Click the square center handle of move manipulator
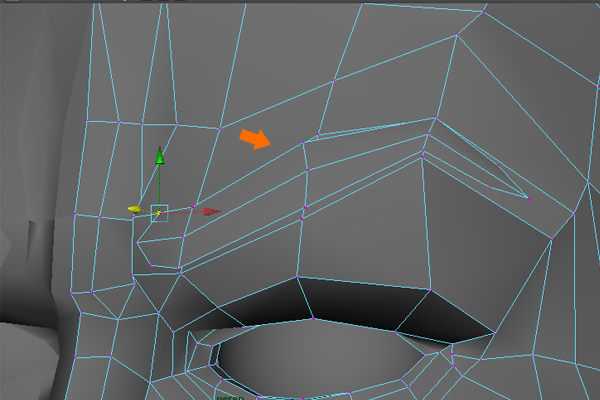Image resolution: width=600 pixels, height=400 pixels. 159,213
